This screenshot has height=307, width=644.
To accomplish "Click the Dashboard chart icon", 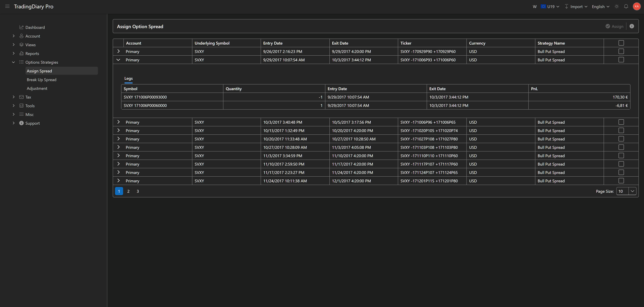I will click(x=21, y=27).
